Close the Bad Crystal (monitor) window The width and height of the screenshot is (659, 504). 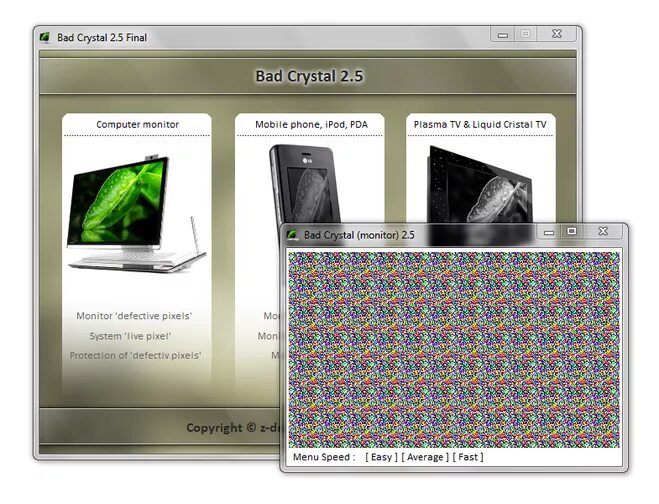pos(603,231)
